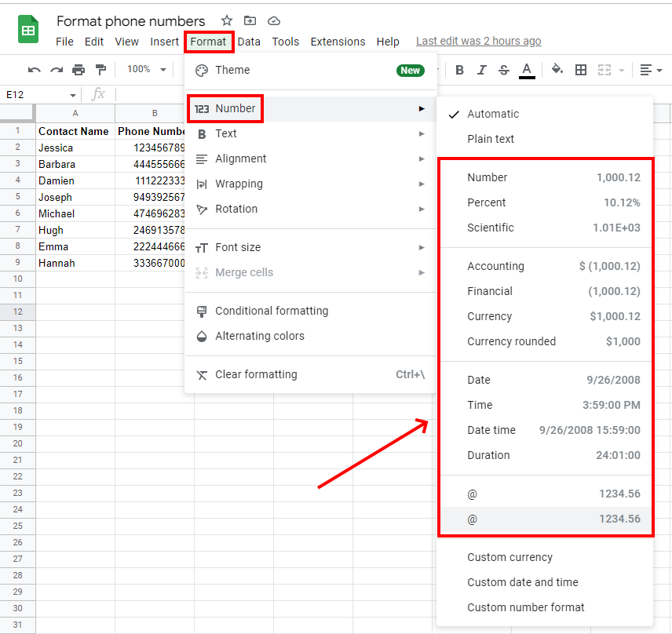672x634 pixels.
Task: Click the print icon
Action: pyautogui.click(x=79, y=70)
